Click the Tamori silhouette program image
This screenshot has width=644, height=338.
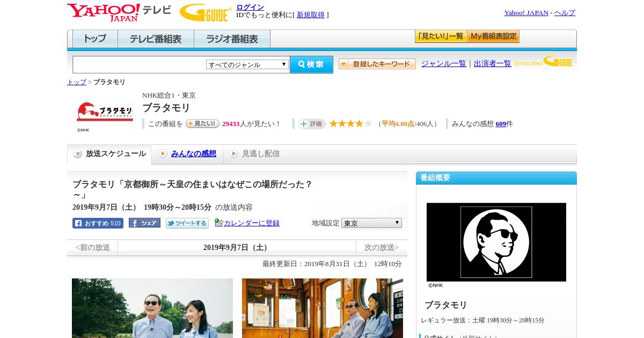(496, 242)
